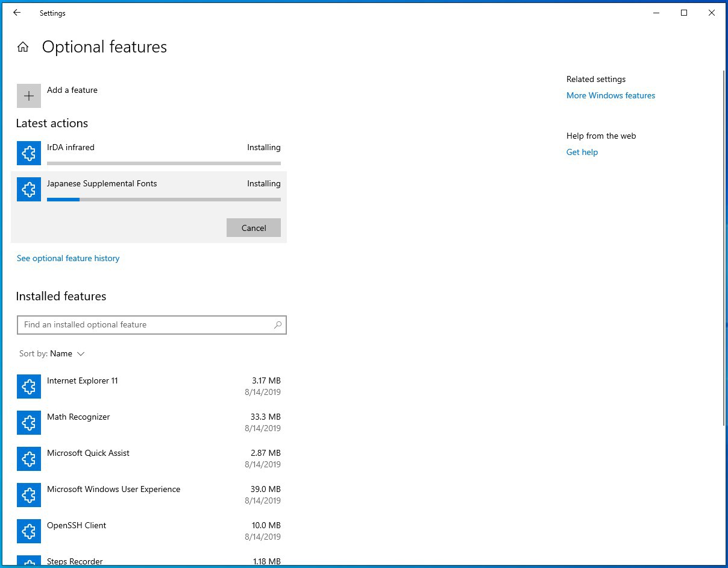Screen dimensions: 728x568
Task: Open See optional feature history link
Action: (68, 258)
